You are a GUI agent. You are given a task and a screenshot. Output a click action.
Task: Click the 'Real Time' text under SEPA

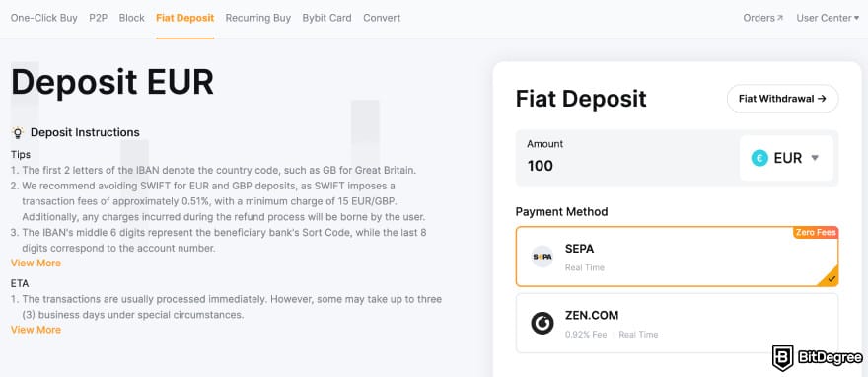coord(585,267)
